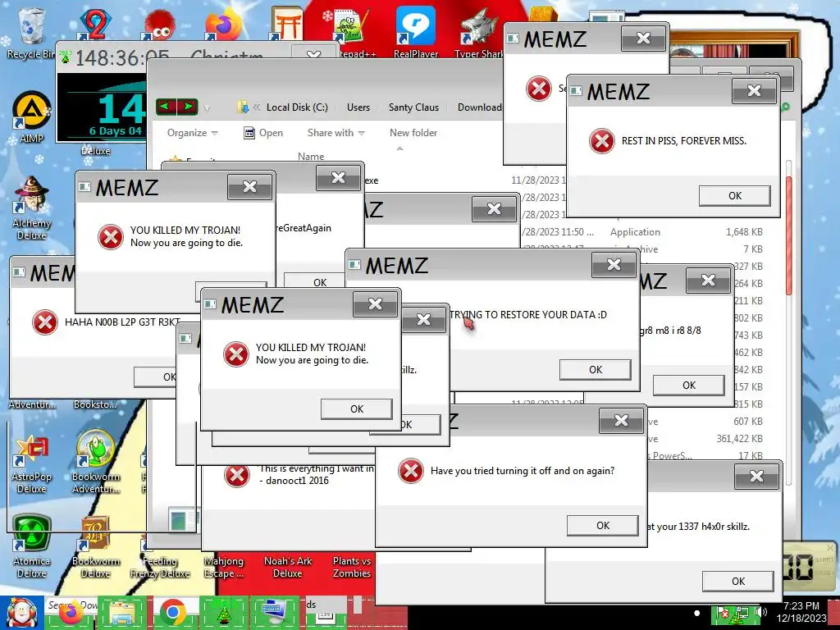Click OK in the 'gr8 m8 i r8 8/8' dialog
Screen dimensions: 840x630
[688, 385]
